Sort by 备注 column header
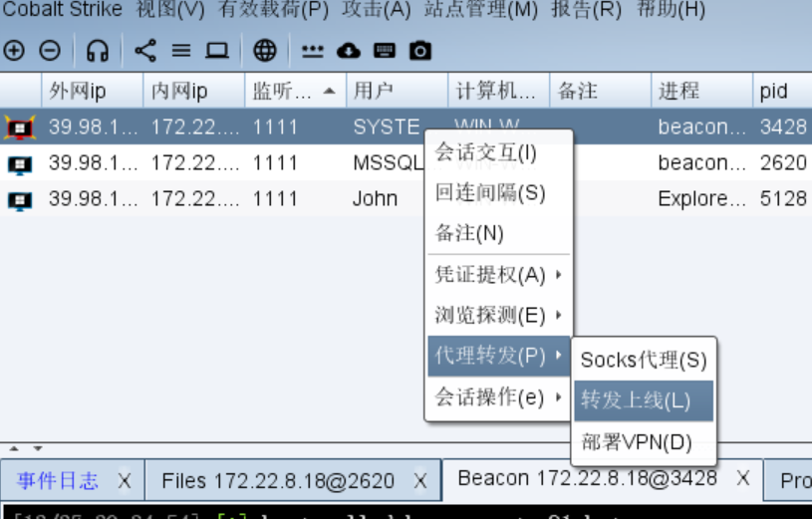 click(x=600, y=92)
